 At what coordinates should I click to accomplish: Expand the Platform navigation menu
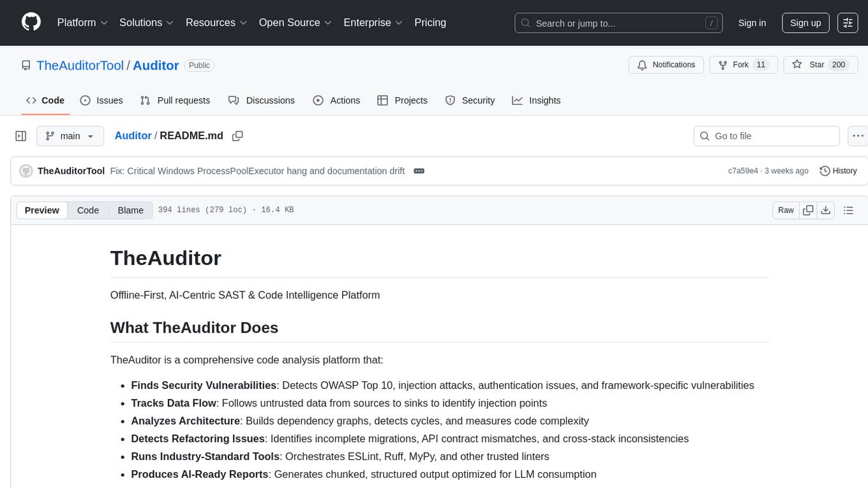(x=82, y=22)
